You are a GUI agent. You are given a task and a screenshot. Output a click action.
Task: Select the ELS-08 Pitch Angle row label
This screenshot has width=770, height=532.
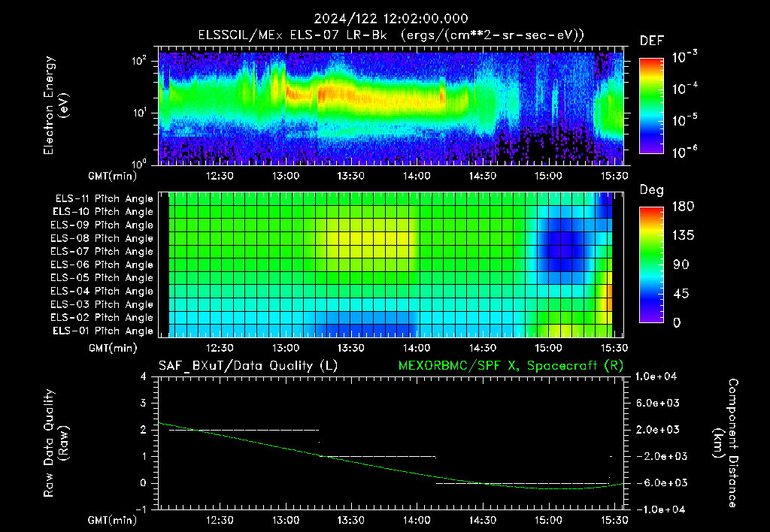(102, 238)
